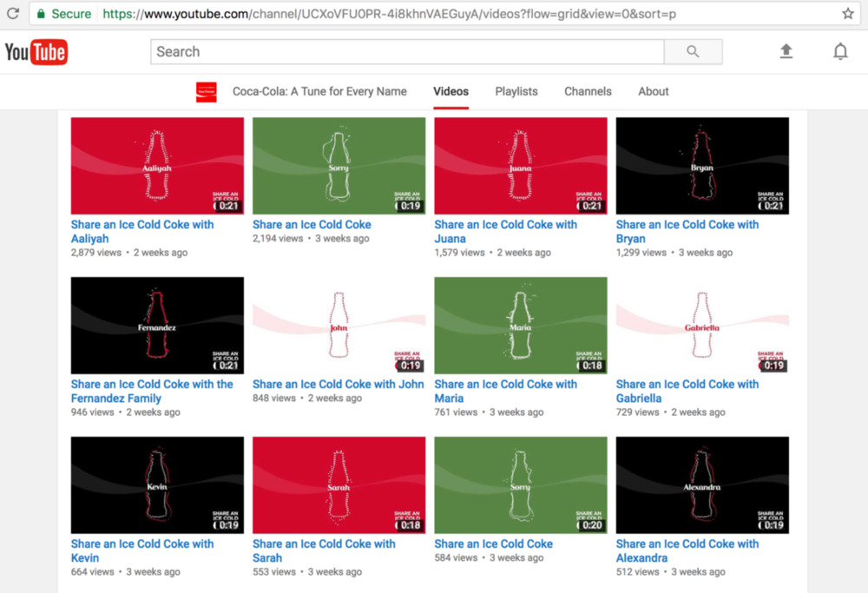The width and height of the screenshot is (868, 593).
Task: Click the 848 views text under John
Action: point(274,399)
